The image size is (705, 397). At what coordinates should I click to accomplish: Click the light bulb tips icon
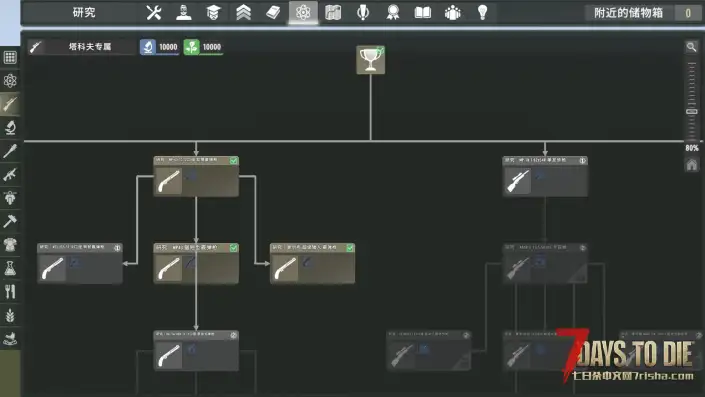click(482, 13)
